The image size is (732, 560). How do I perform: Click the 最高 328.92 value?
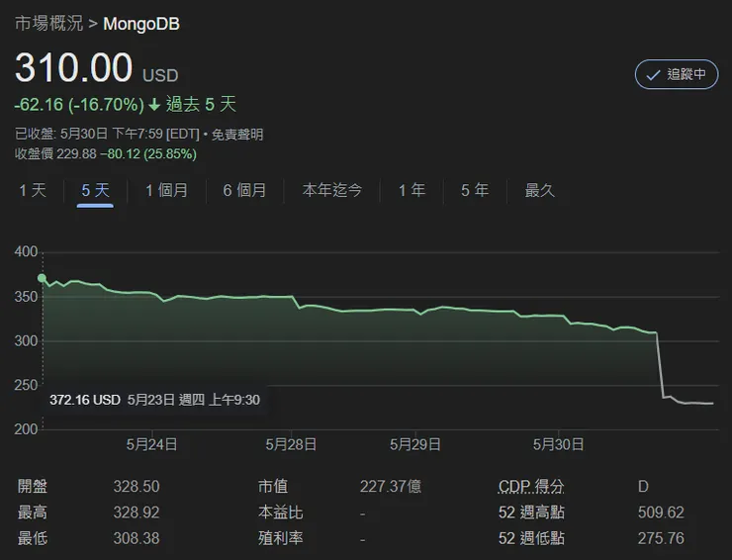click(137, 513)
